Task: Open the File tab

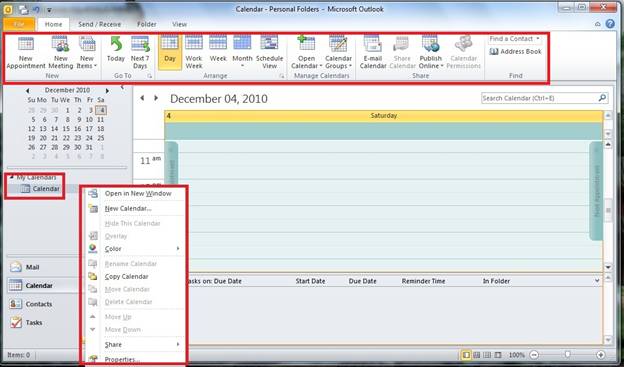Action: [x=19, y=24]
